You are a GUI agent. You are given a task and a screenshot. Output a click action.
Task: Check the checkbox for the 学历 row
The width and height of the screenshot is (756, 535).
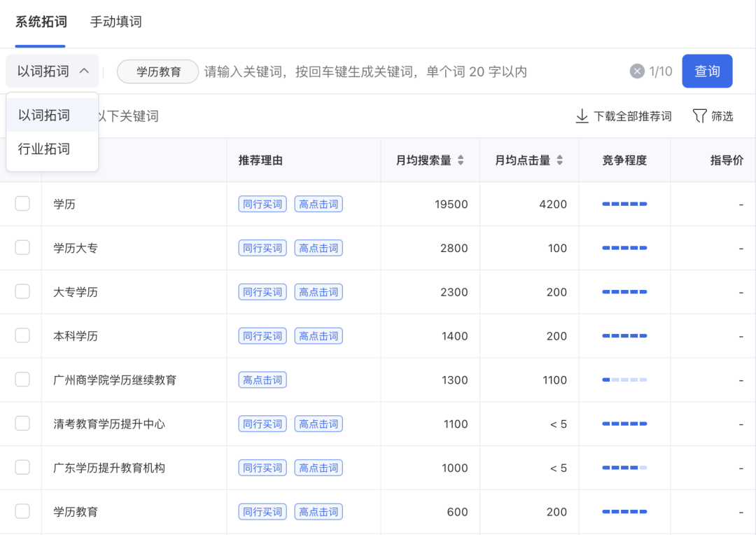click(x=22, y=204)
